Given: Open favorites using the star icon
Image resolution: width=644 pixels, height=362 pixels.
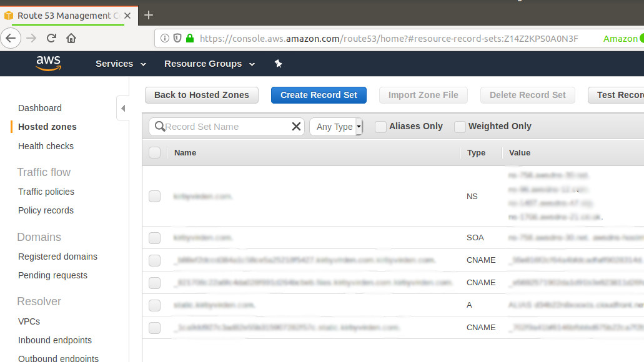Looking at the screenshot, I should click(x=278, y=63).
